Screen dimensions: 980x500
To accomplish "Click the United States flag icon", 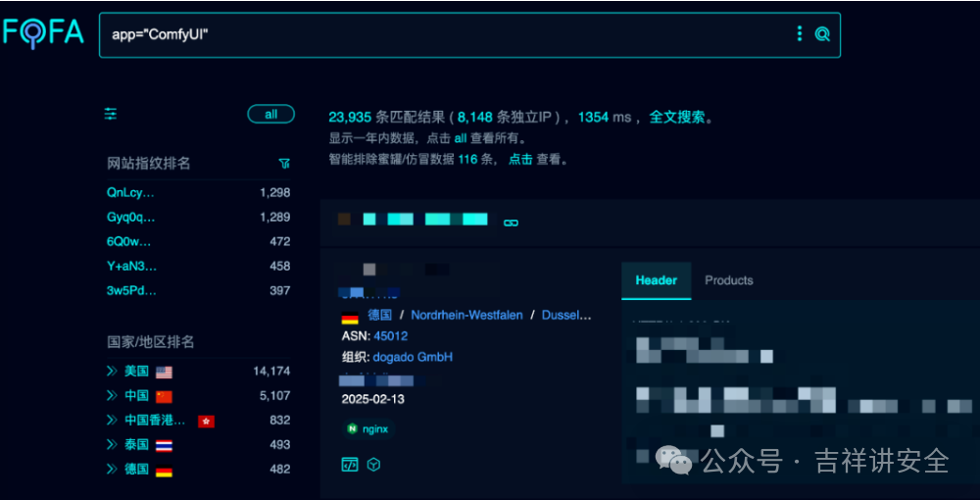I will click(x=164, y=373).
